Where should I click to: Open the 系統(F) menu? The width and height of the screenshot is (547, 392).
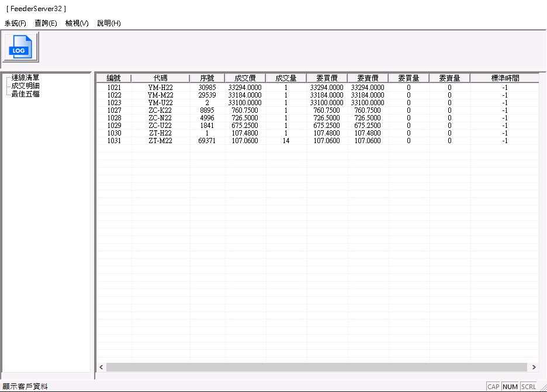(15, 23)
